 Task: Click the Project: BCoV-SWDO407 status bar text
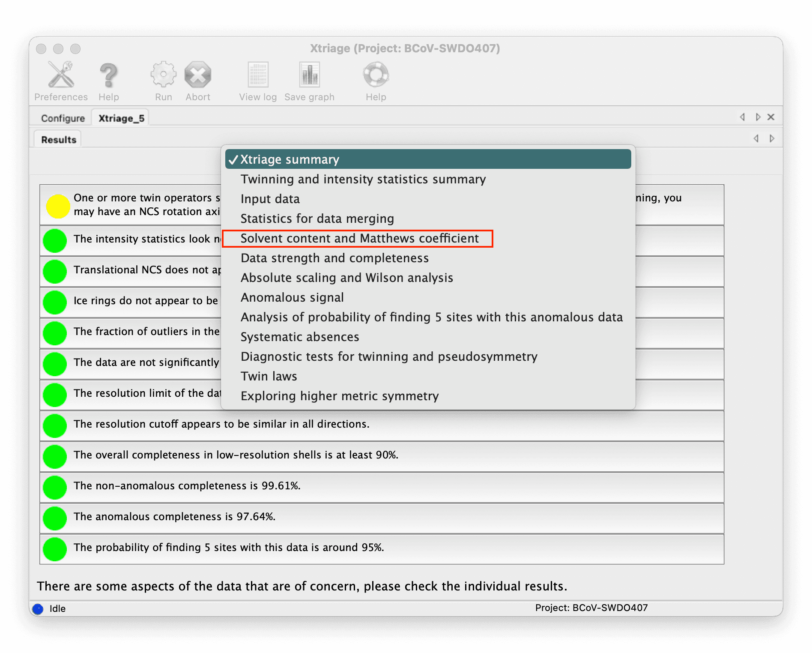(x=591, y=608)
